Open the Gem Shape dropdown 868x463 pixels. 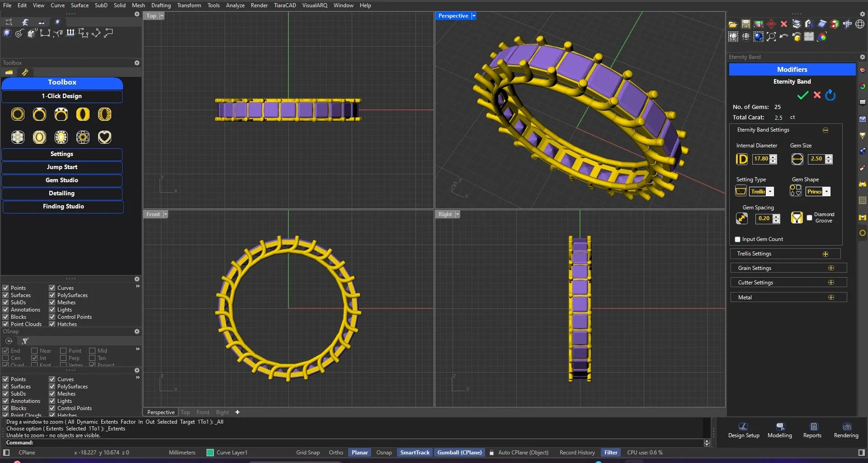tap(826, 192)
